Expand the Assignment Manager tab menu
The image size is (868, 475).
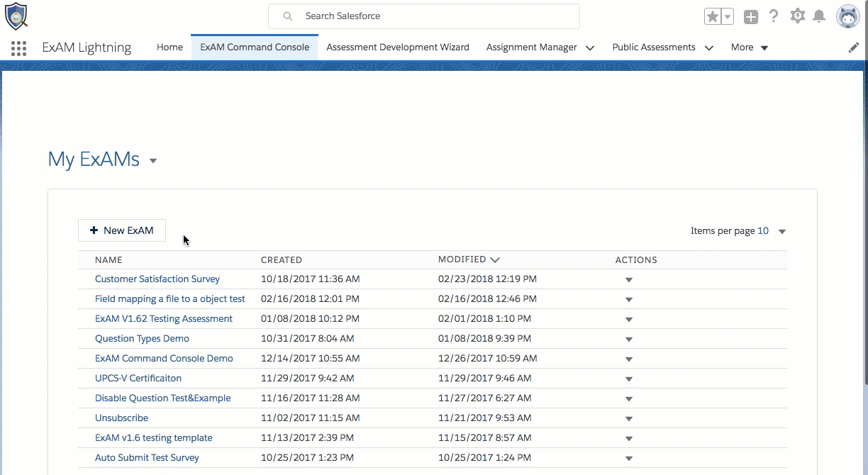590,47
